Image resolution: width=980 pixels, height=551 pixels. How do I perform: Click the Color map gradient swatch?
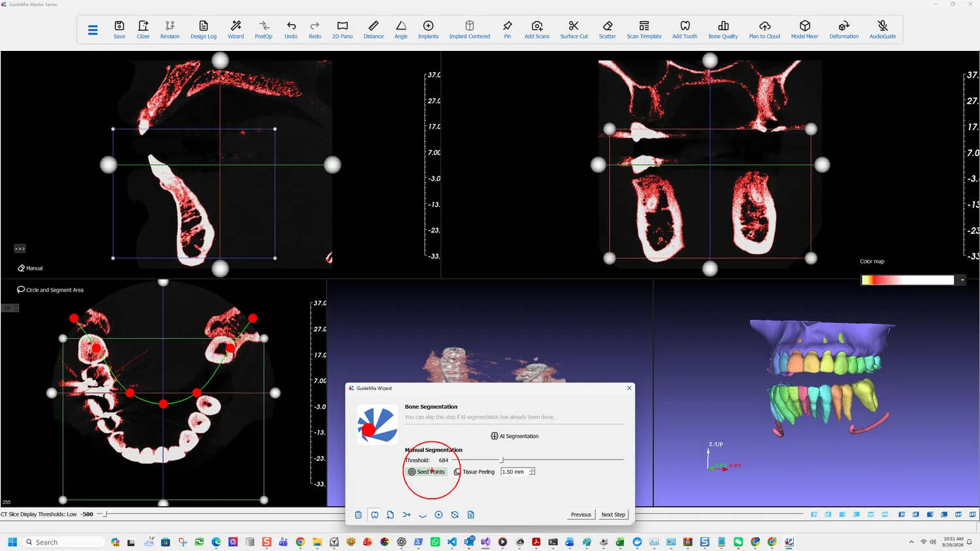click(908, 280)
